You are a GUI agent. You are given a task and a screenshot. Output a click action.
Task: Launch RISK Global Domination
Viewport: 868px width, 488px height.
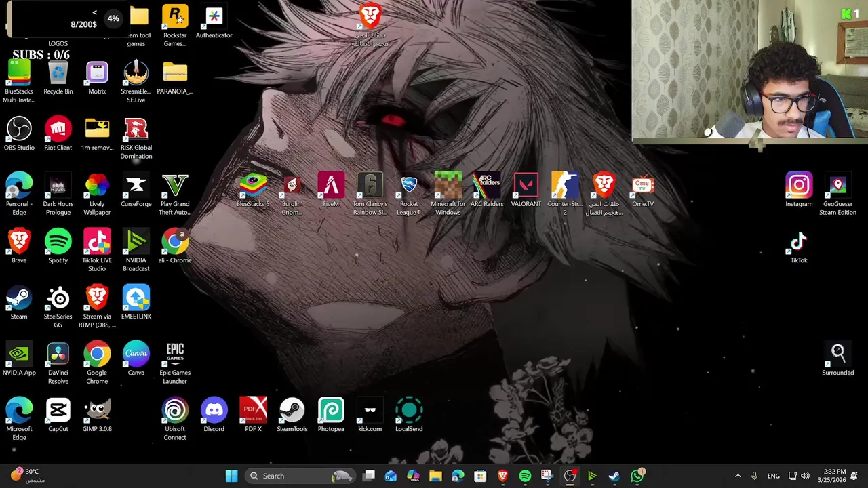[x=136, y=138]
